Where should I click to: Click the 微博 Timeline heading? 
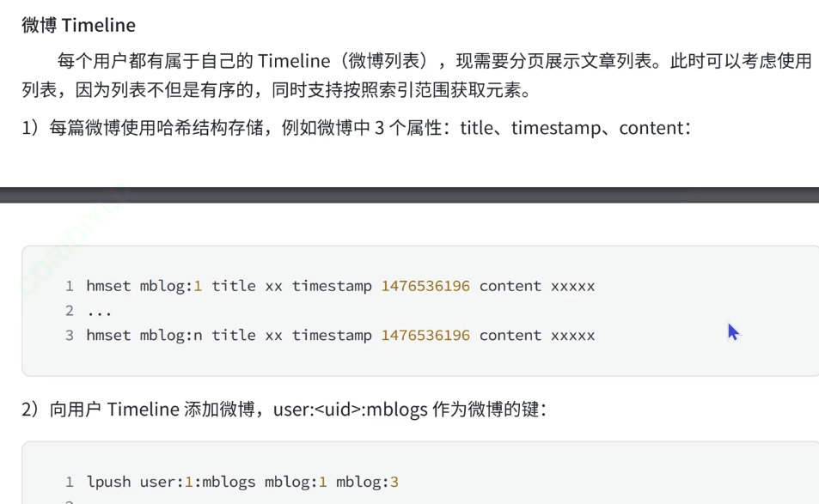click(x=79, y=25)
